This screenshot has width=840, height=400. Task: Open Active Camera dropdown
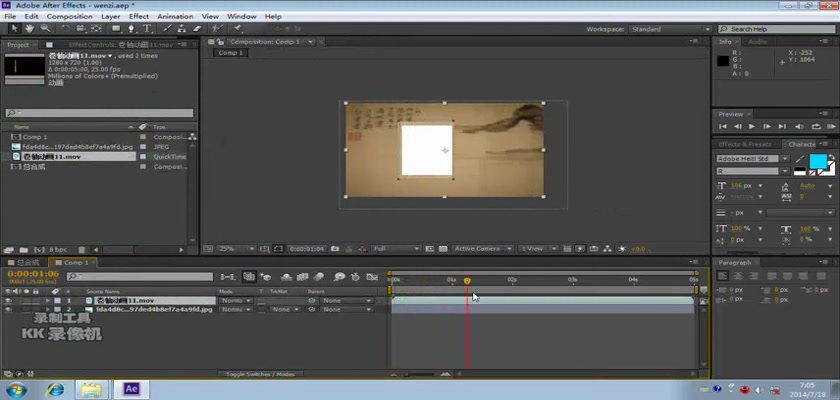coord(483,249)
